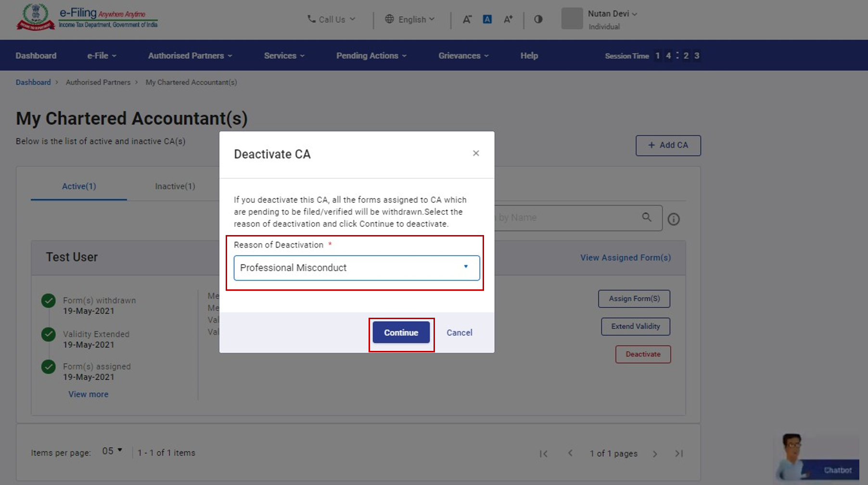Close the Deactivate CA dialog
This screenshot has width=868, height=485.
[x=476, y=153]
